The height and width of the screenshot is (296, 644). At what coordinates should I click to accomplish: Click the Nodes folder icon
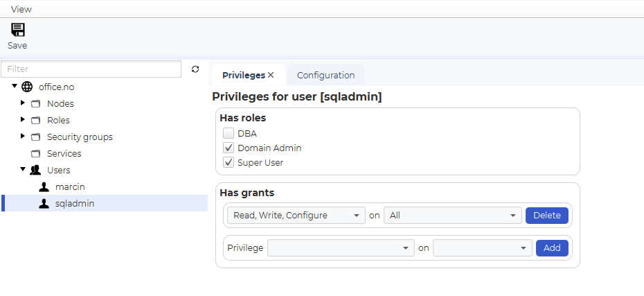[36, 104]
